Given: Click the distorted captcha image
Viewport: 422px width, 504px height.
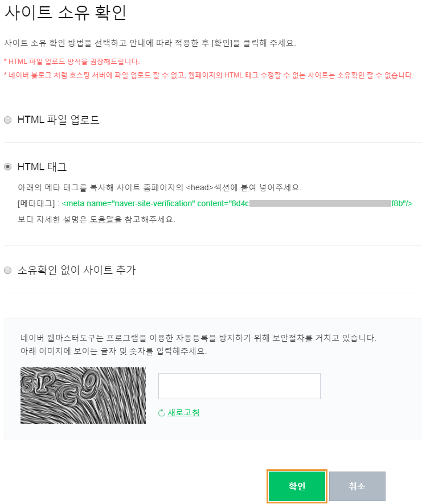Looking at the screenshot, I should [83, 395].
